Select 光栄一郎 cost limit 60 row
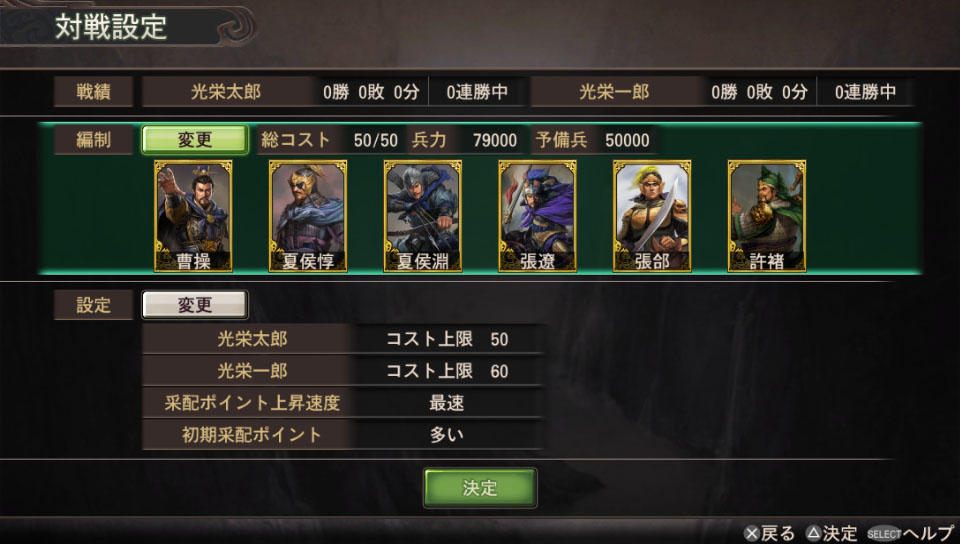Image resolution: width=960 pixels, height=544 pixels. pos(343,371)
